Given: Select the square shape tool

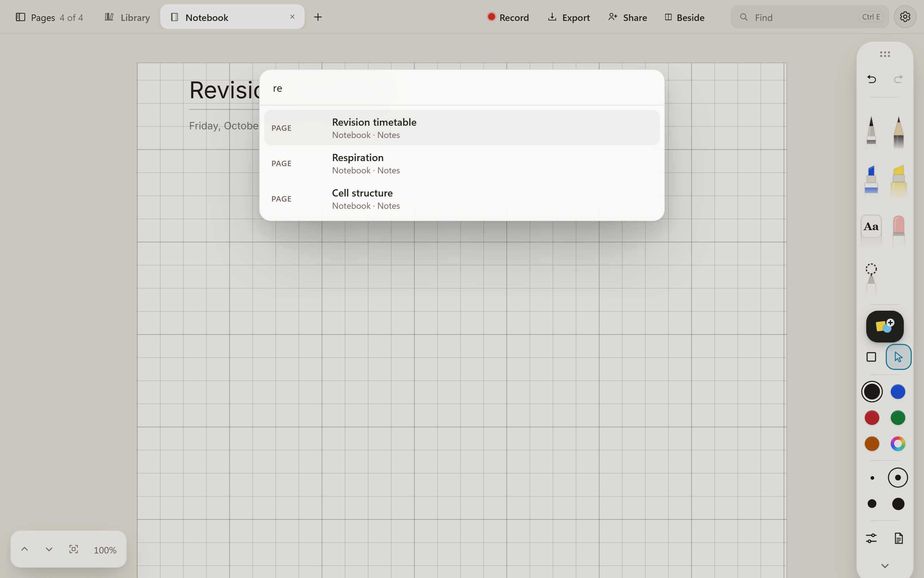Looking at the screenshot, I should coord(871,357).
